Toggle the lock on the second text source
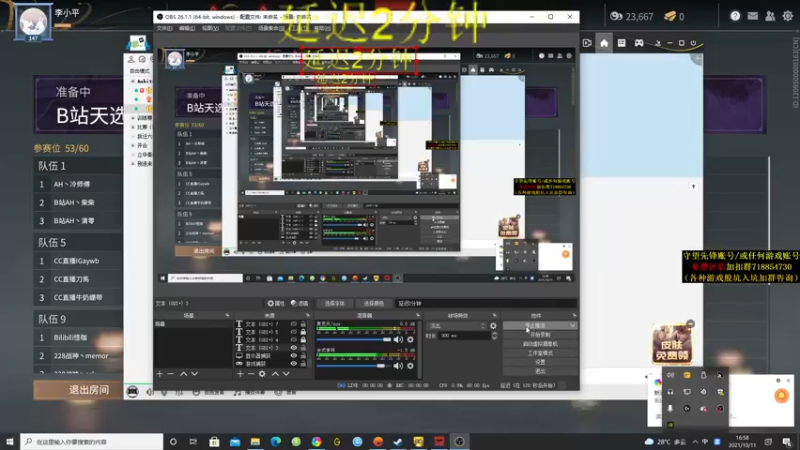 (303, 332)
